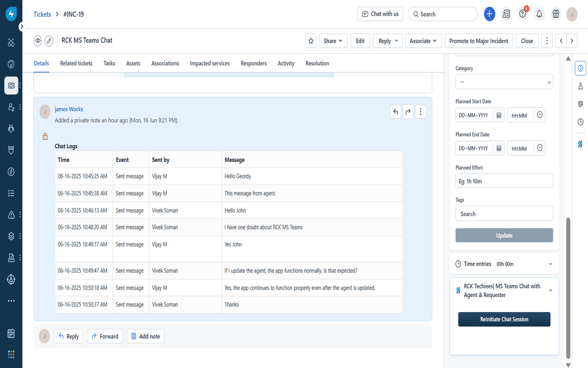Click the Add note button
This screenshot has width=588, height=368.
[x=145, y=336]
